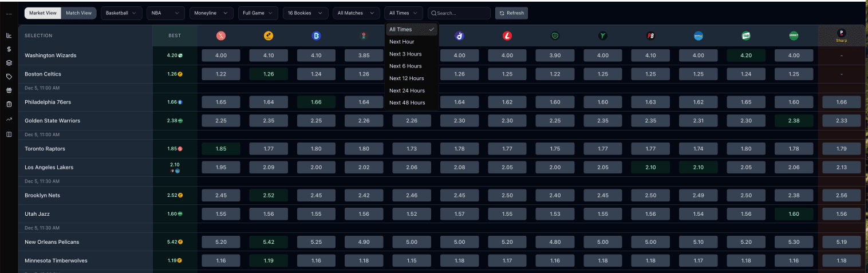Select the Boston Celtics row label

(43, 74)
